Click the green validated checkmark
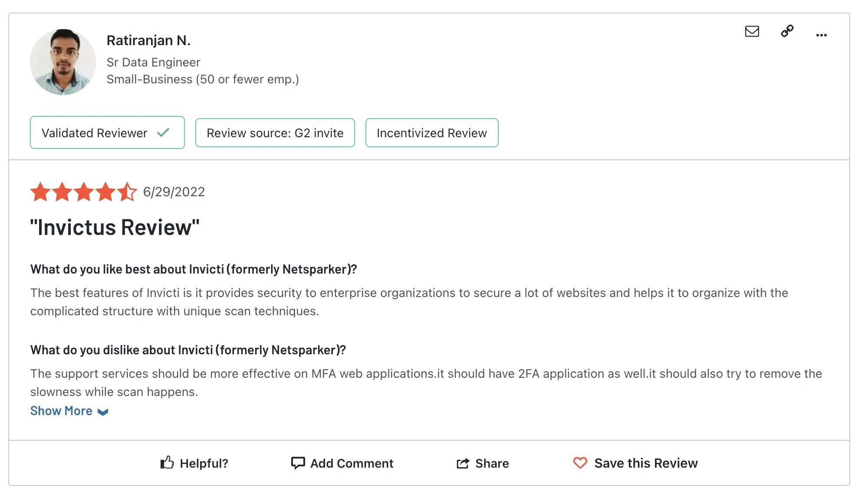This screenshot has width=868, height=495. [x=163, y=132]
